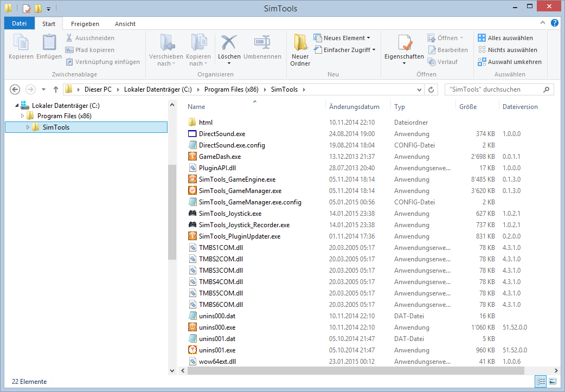565x392 pixels.
Task: Refresh the folder view
Action: (431, 89)
